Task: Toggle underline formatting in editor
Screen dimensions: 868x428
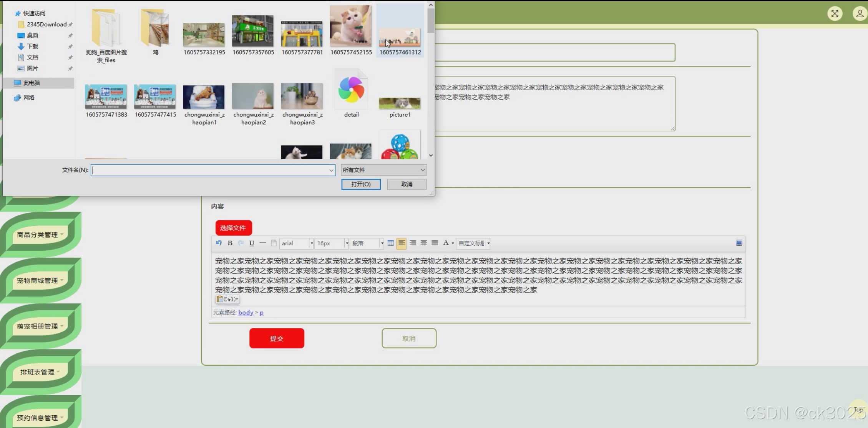Action: coord(252,243)
